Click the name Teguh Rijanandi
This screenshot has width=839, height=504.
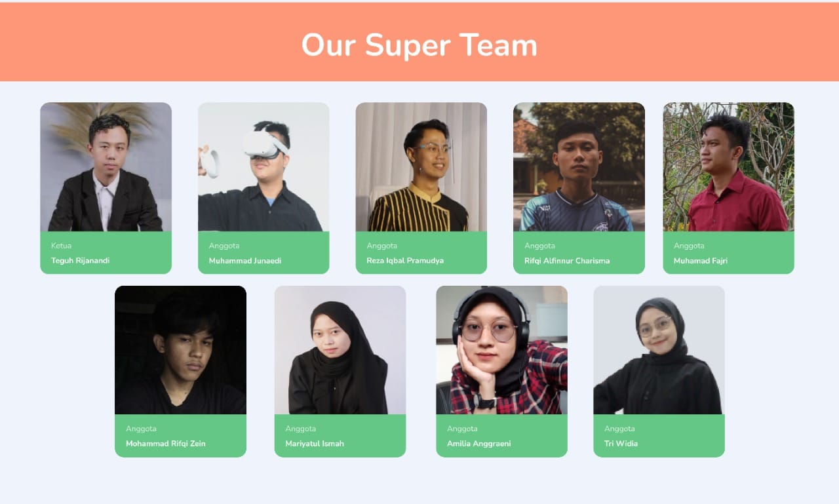(x=81, y=261)
